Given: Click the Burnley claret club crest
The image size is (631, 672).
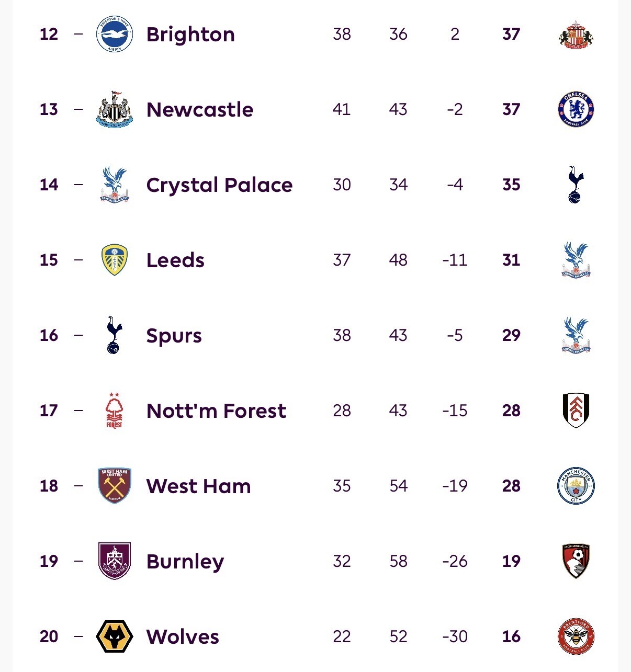Looking at the screenshot, I should click(115, 561).
